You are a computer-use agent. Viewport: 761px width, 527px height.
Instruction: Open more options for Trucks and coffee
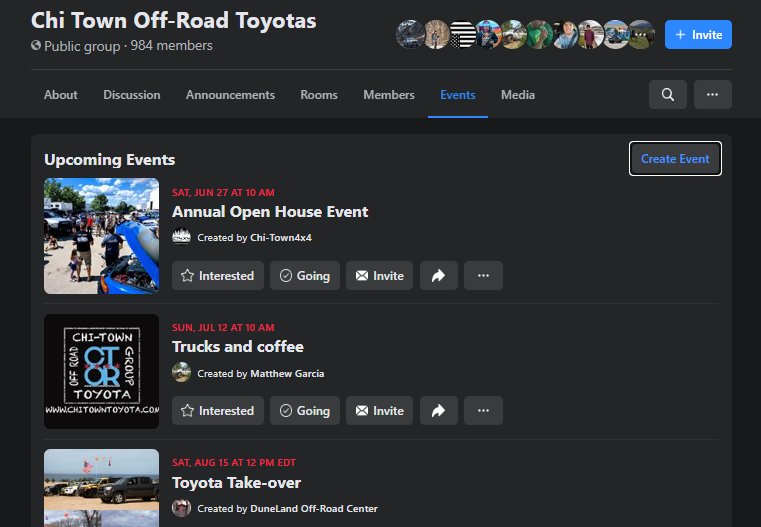[x=483, y=411]
